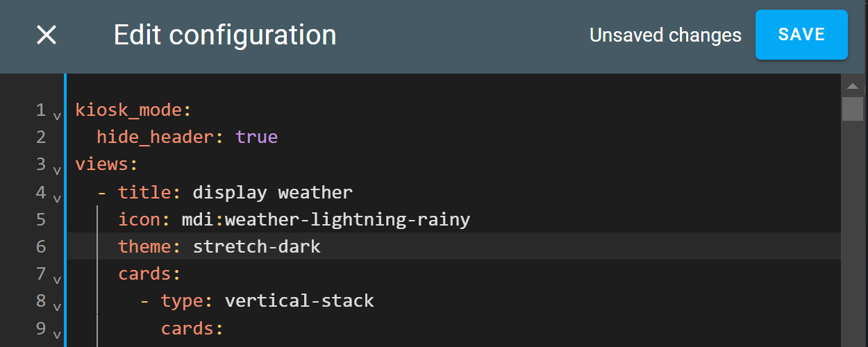Click line number 6 in the gutter
The height and width of the screenshot is (347, 868).
pyautogui.click(x=41, y=246)
